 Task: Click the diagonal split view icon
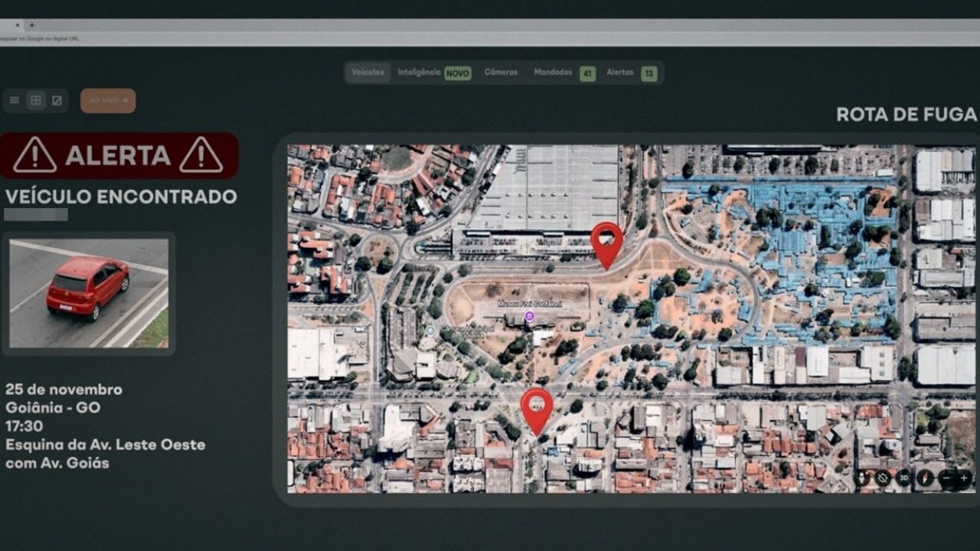coord(57,100)
